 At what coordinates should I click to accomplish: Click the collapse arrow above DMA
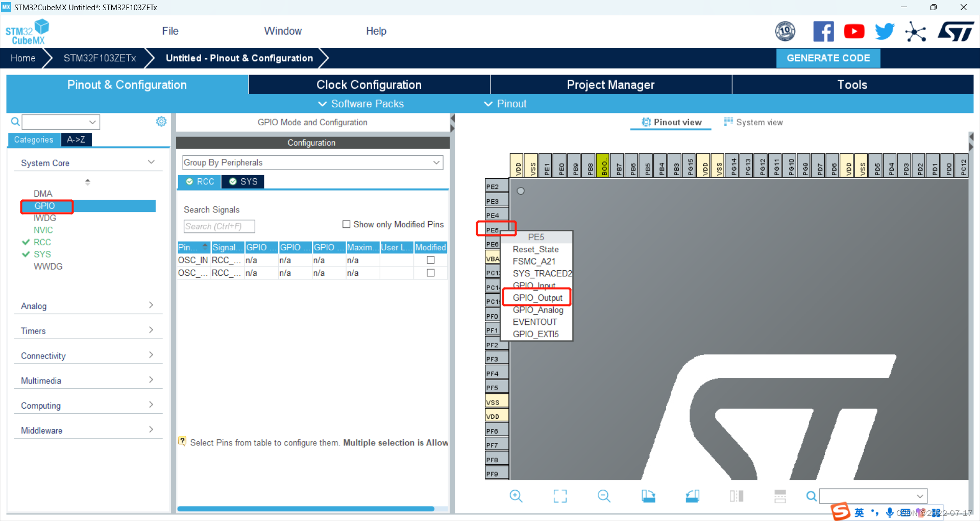(x=88, y=181)
